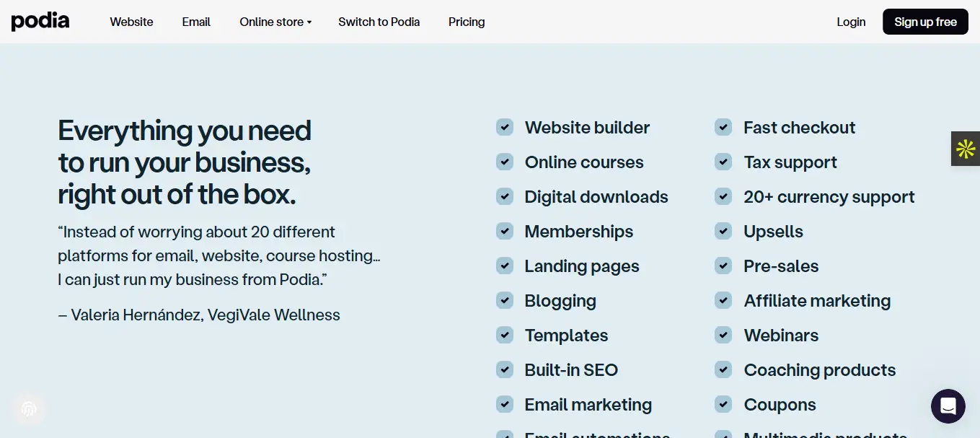
Task: Click the "Templates" feature text
Action: click(566, 336)
